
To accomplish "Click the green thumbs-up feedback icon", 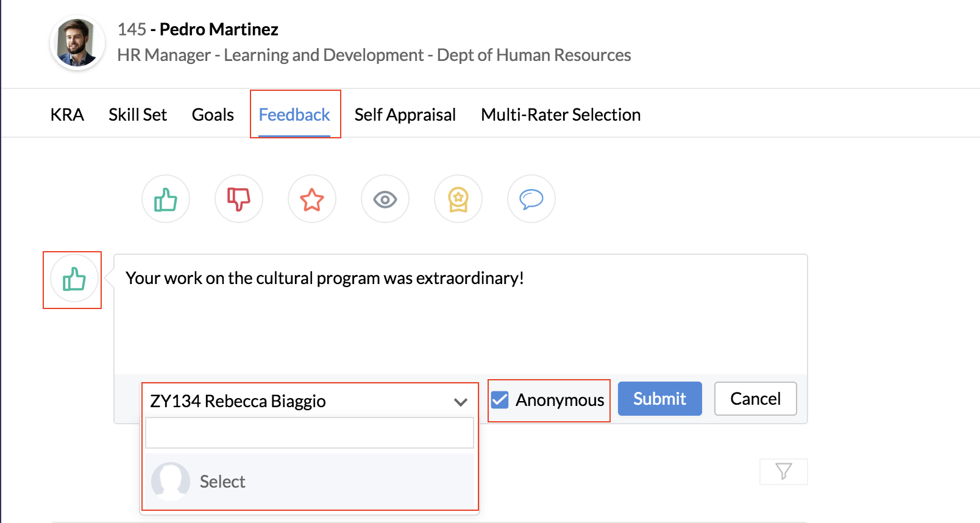I will point(166,199).
